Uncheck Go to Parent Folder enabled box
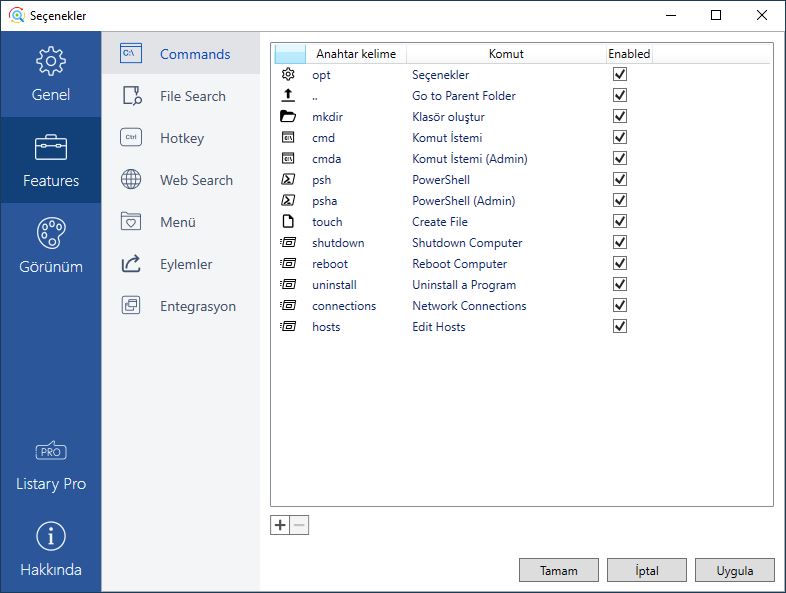 [x=620, y=95]
